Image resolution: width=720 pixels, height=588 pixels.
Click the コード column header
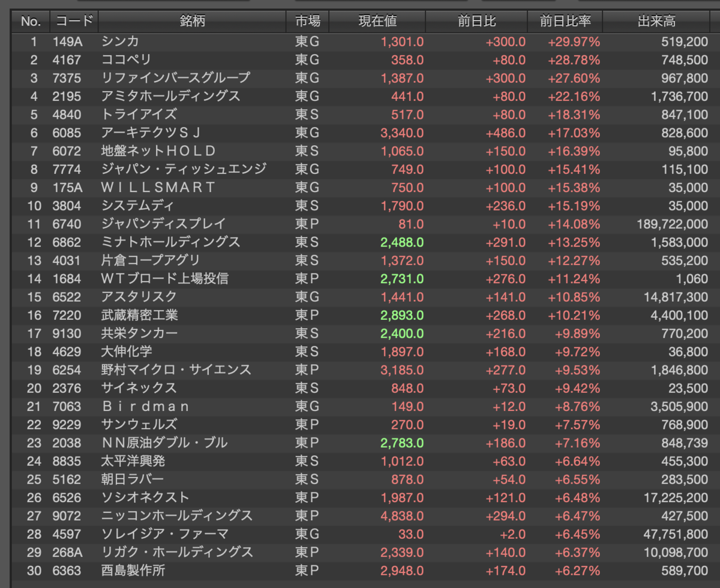click(74, 22)
